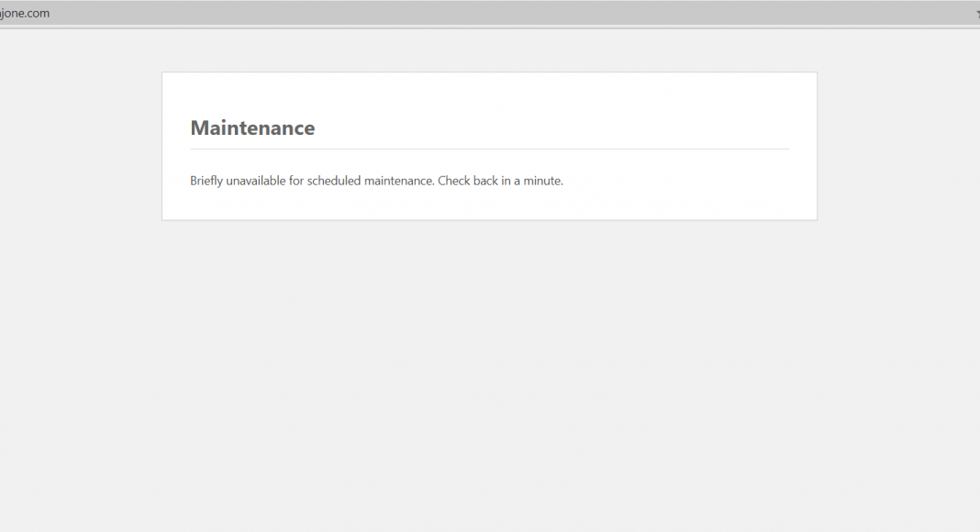Image resolution: width=980 pixels, height=532 pixels.
Task: Click the Maintenance heading
Action: (x=252, y=128)
